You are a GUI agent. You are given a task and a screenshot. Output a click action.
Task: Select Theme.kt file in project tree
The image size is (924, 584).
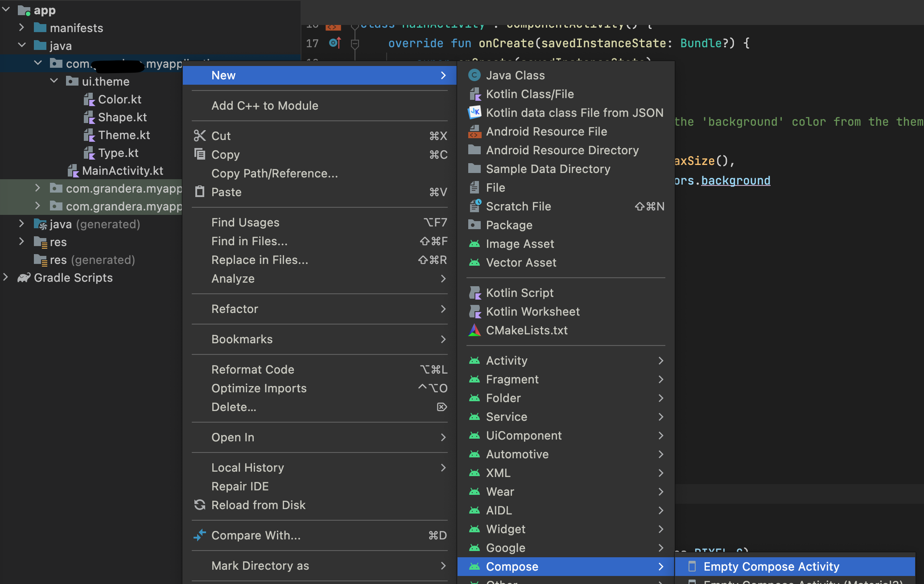(124, 135)
